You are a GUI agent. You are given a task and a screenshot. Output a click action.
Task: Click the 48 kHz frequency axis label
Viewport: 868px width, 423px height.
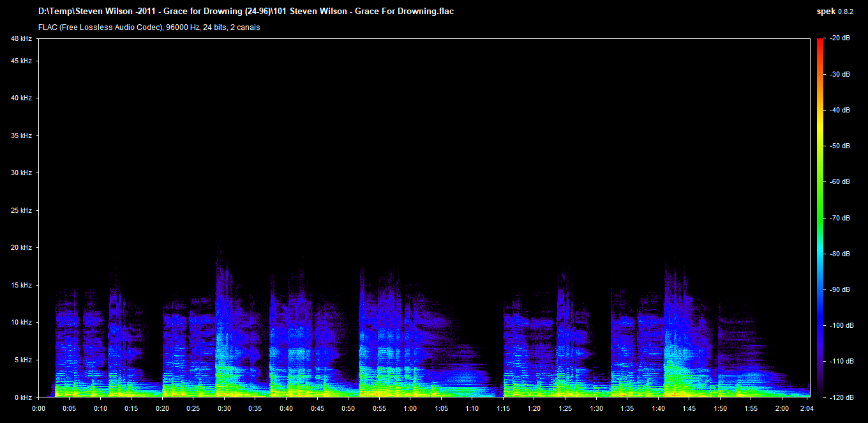21,39
